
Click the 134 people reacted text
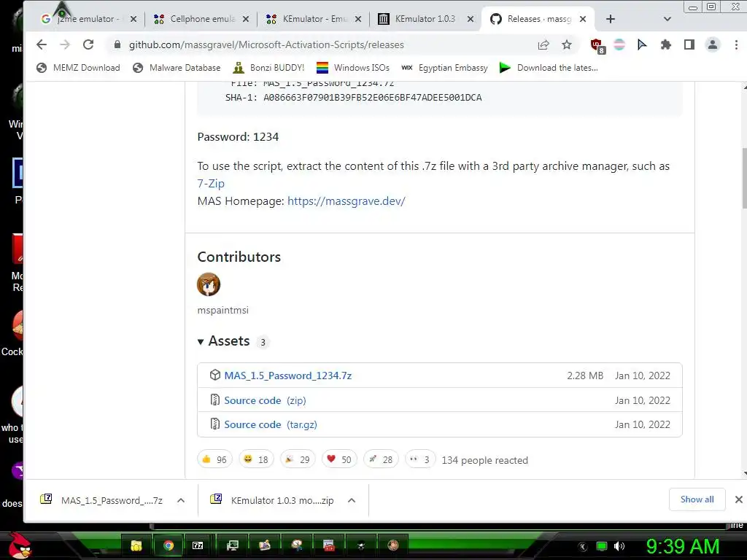pyautogui.click(x=484, y=461)
